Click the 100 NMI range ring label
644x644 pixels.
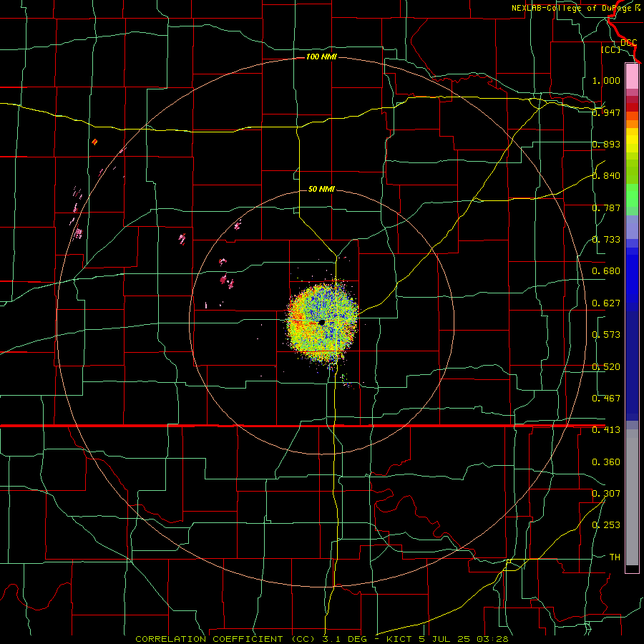coord(321,57)
